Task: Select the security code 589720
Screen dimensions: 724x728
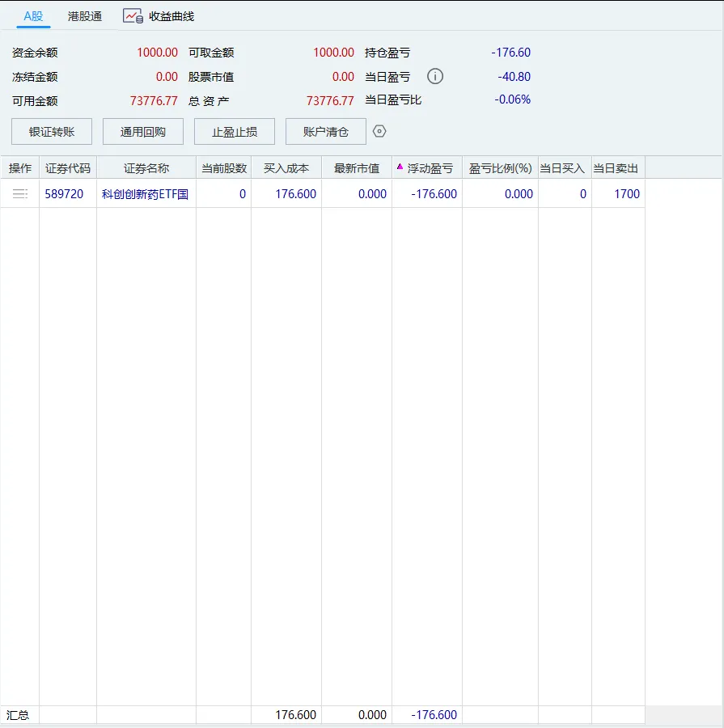Action: pos(64,194)
